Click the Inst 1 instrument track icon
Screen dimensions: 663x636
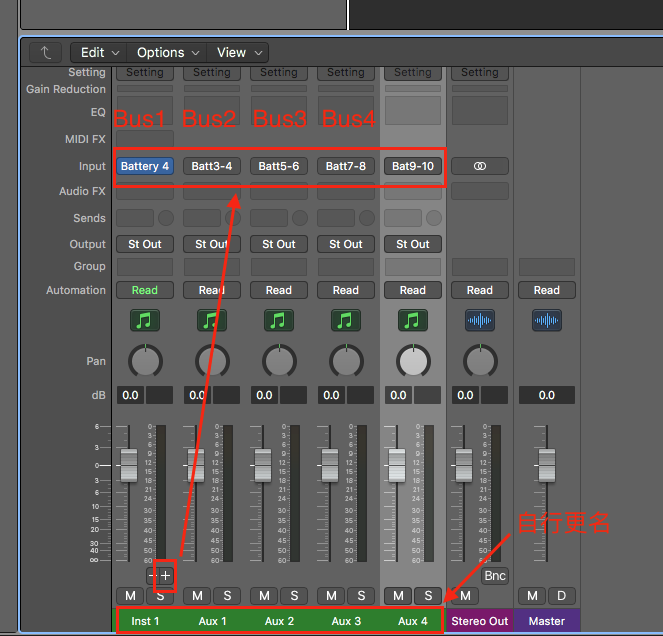[145, 320]
